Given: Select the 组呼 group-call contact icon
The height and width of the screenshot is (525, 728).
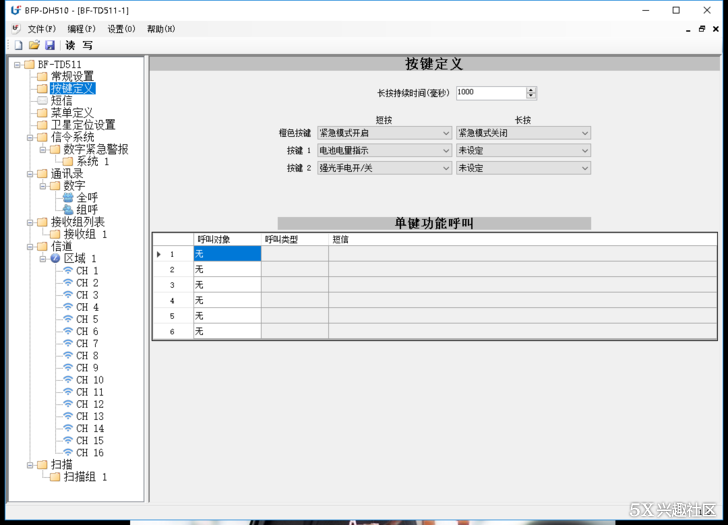Looking at the screenshot, I should [68, 210].
